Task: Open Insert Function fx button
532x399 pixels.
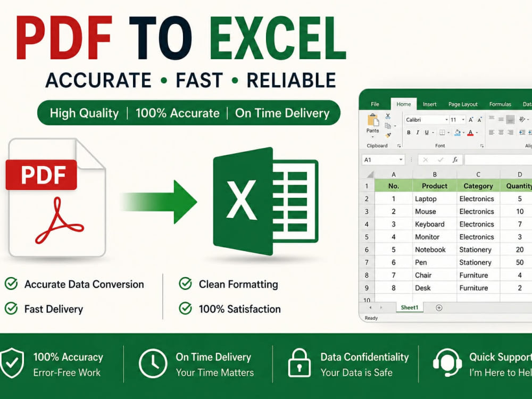Action: [455, 160]
